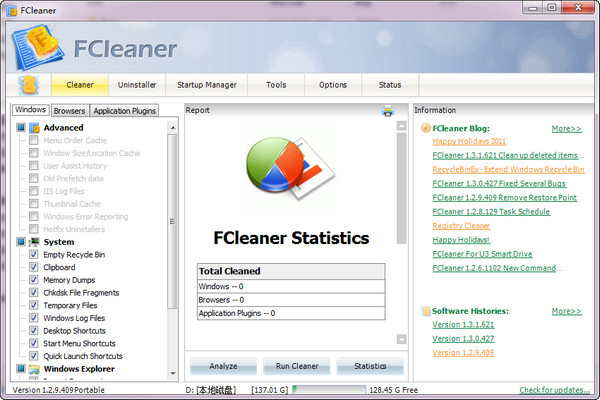This screenshot has width=600, height=400.
Task: Click the Browsers -- 0 statistics row
Action: click(x=291, y=300)
